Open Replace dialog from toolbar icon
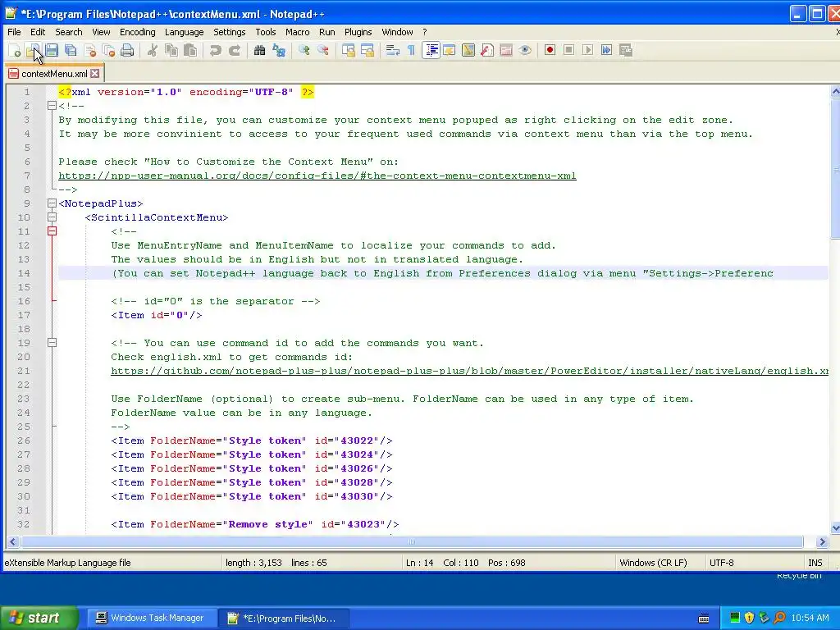Viewport: 840px width, 630px height. coord(279,50)
